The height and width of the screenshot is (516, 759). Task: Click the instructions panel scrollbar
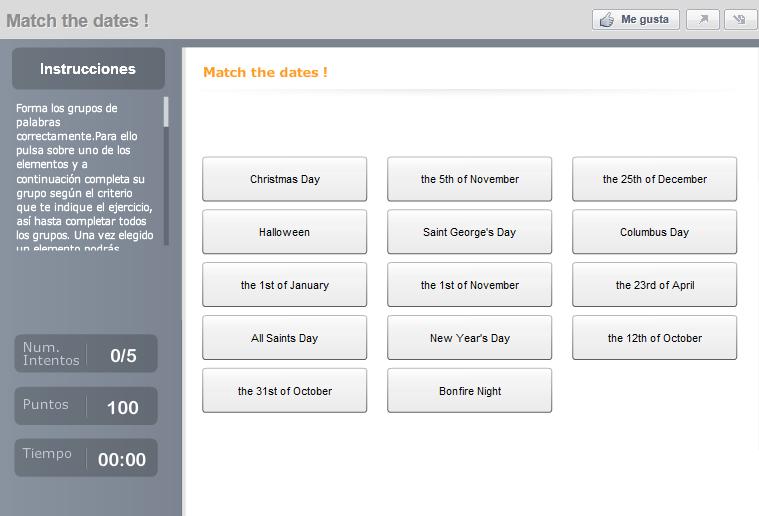click(166, 171)
